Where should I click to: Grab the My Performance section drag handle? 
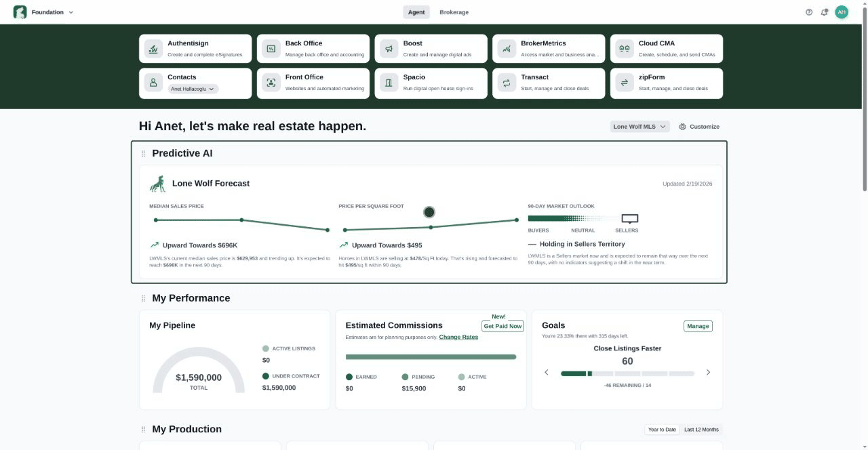click(143, 298)
